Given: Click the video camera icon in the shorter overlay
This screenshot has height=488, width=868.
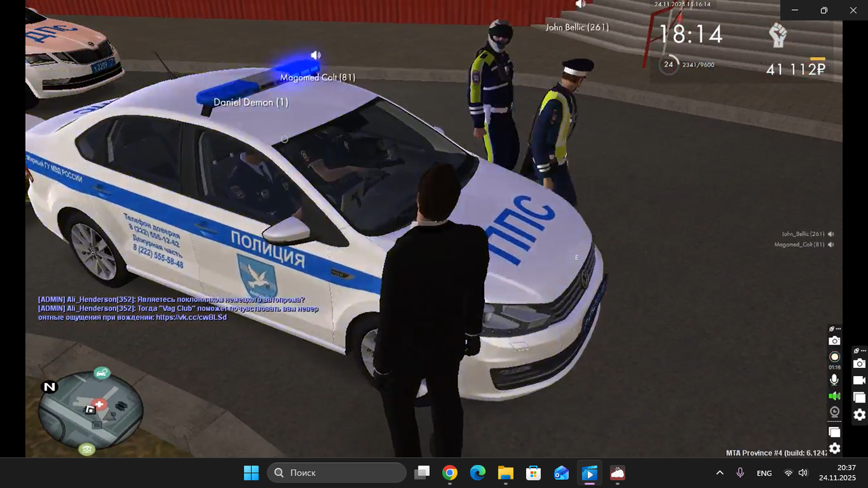Looking at the screenshot, I should (x=859, y=381).
